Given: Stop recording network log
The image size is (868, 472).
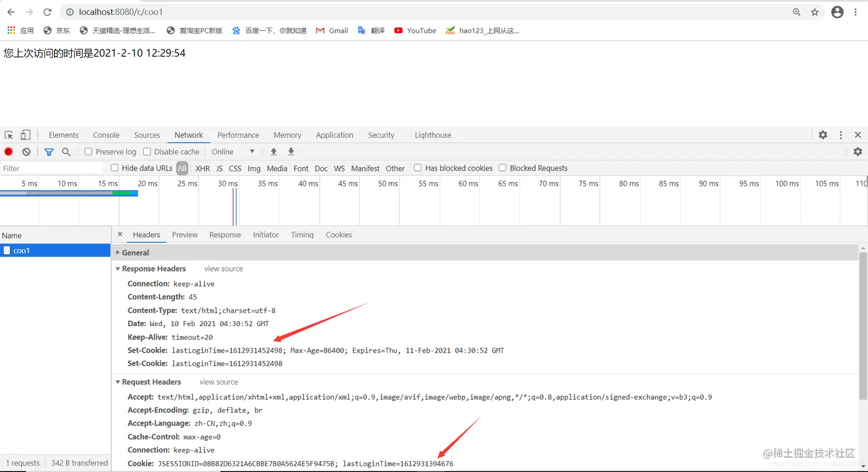Looking at the screenshot, I should coord(9,152).
